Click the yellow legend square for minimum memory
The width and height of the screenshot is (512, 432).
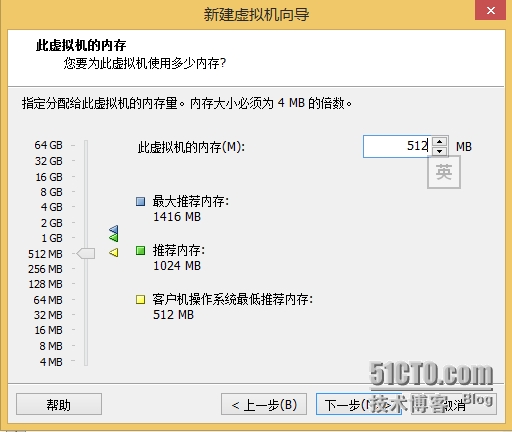click(x=140, y=299)
